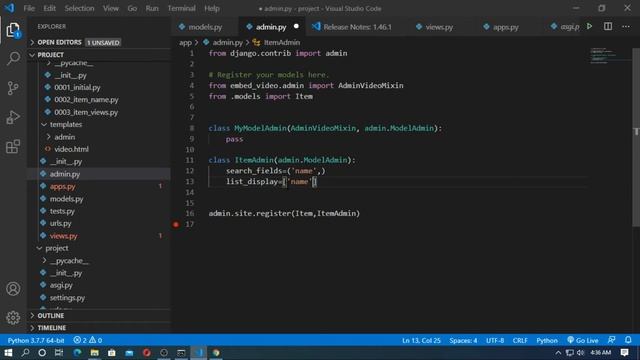Switch to the models.py tab
Image resolution: width=640 pixels, height=360 pixels.
pos(205,27)
